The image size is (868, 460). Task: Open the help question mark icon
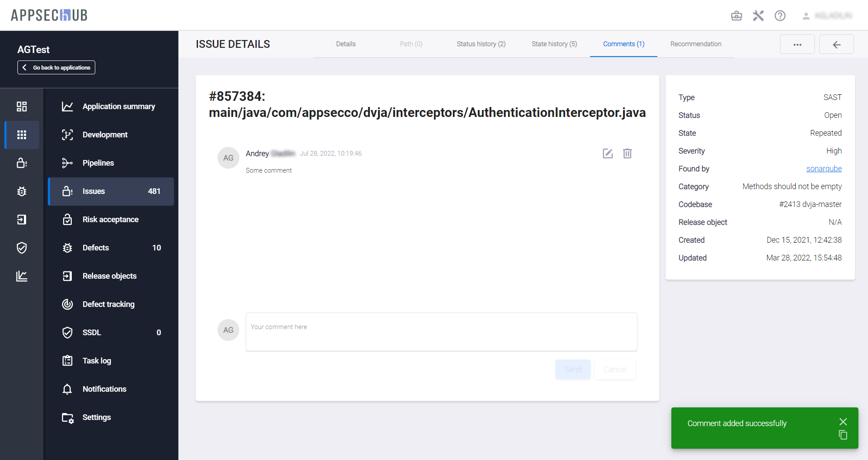tap(780, 16)
